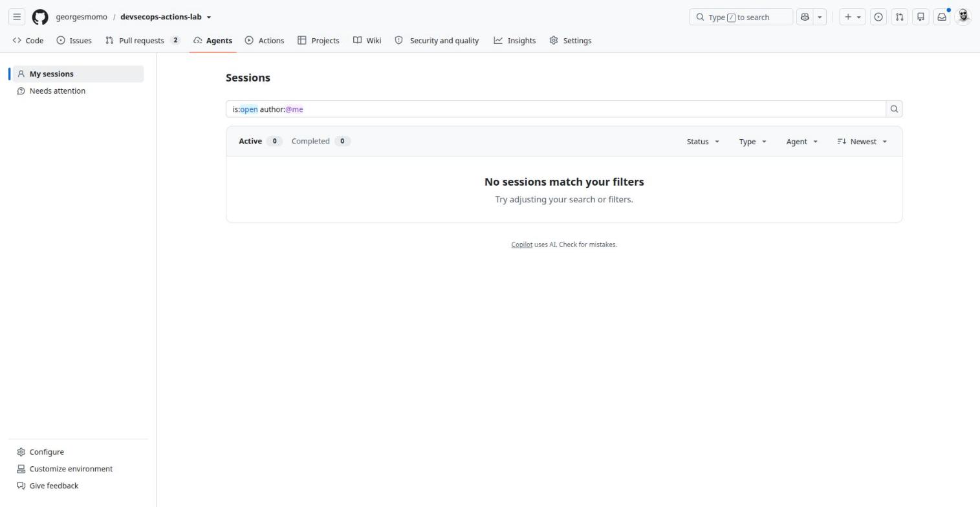The image size is (980, 507).
Task: Open the notifications inbox
Action: pos(942,17)
